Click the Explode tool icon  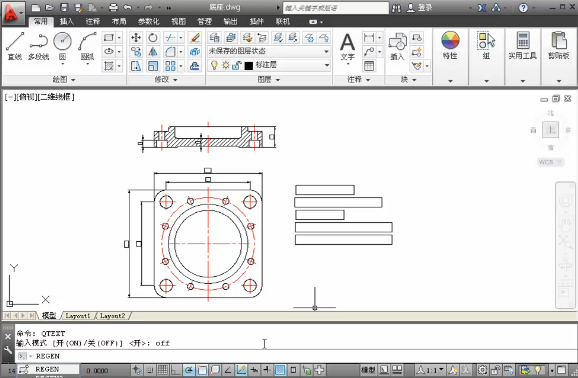tap(194, 52)
